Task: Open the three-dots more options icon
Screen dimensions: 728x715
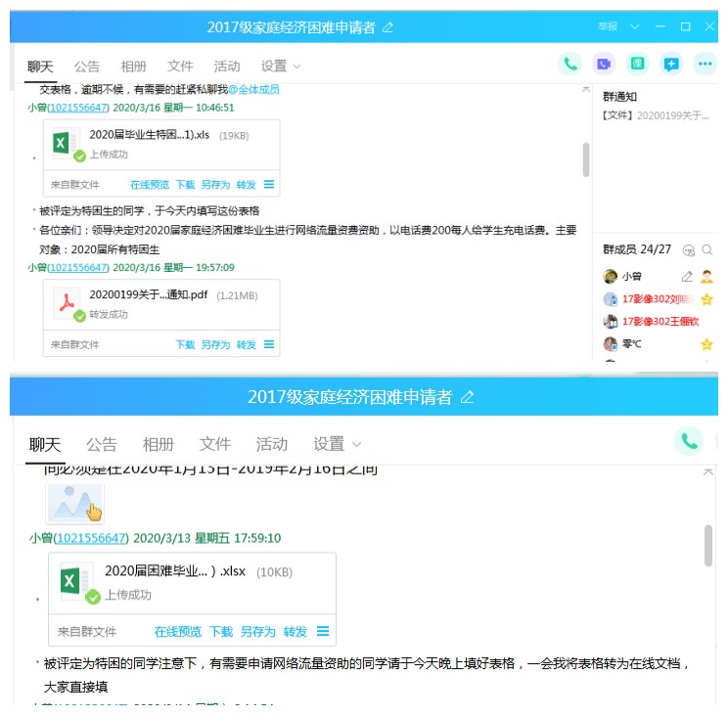Action: pyautogui.click(x=705, y=65)
